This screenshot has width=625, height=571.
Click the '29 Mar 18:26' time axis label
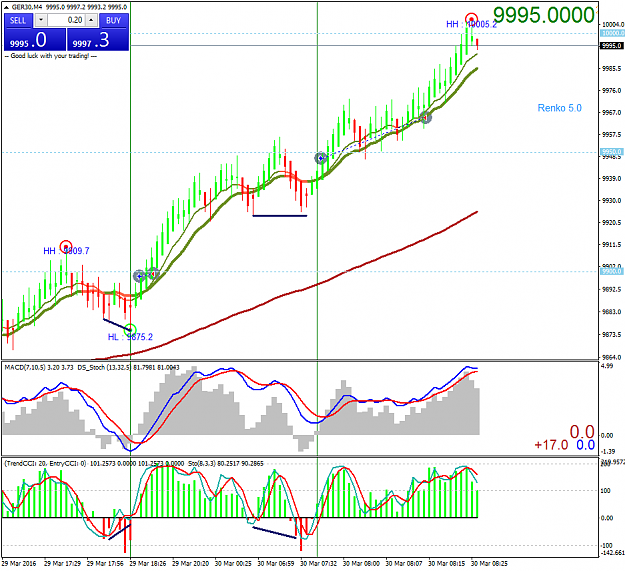(x=148, y=564)
